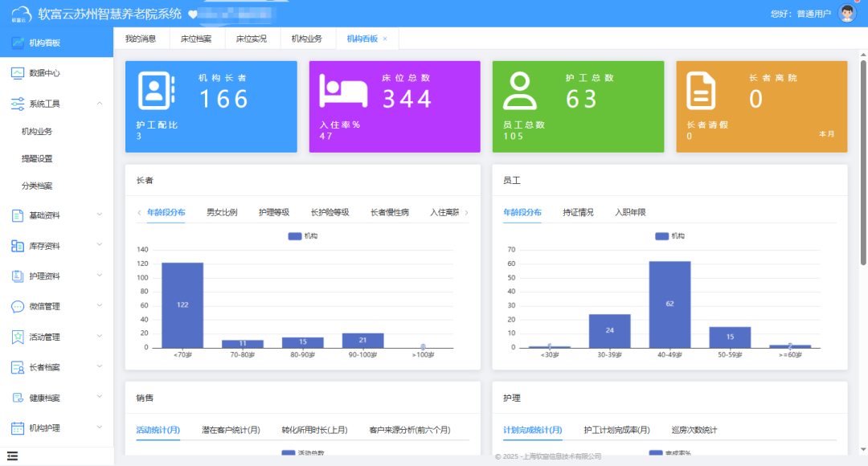Click the 122 bar for <70岁
This screenshot has height=466, width=868.
click(182, 305)
